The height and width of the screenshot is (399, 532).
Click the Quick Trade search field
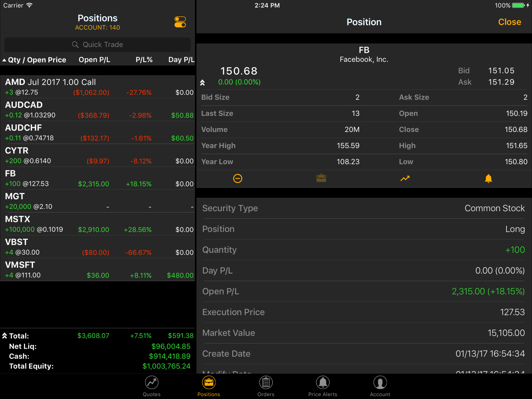[97, 45]
